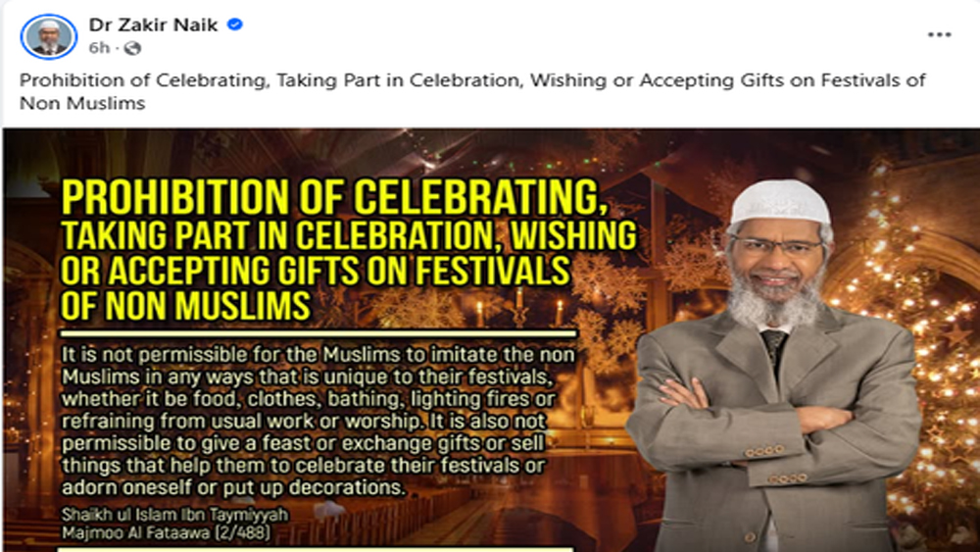This screenshot has height=552, width=980.
Task: Open the post image at the yellow headline
Action: (348, 251)
